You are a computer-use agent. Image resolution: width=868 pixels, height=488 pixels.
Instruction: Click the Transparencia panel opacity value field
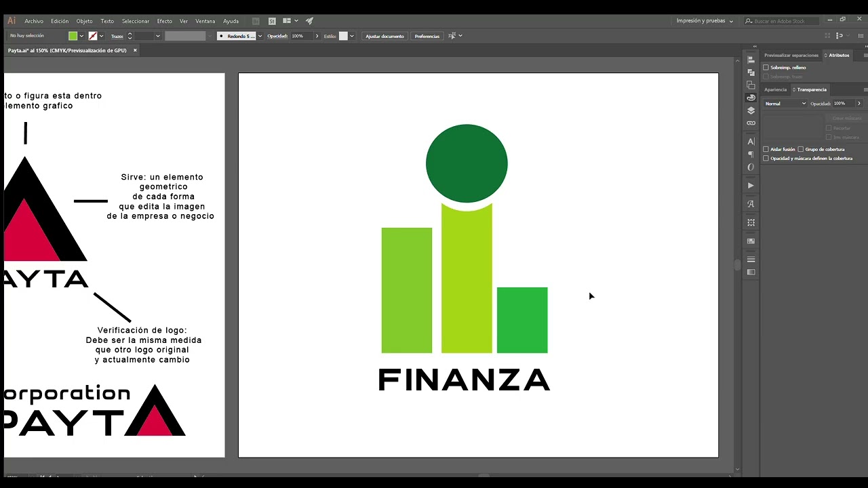coord(843,104)
